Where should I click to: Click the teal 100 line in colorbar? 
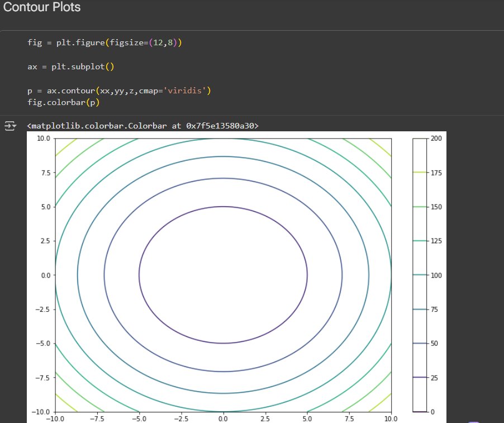[420, 275]
